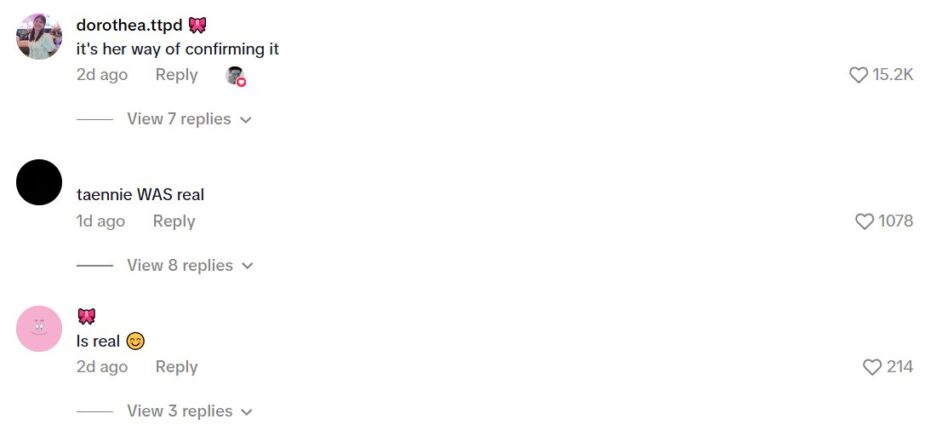
Task: Click the "it's her way of confirming it" text
Action: [177, 49]
